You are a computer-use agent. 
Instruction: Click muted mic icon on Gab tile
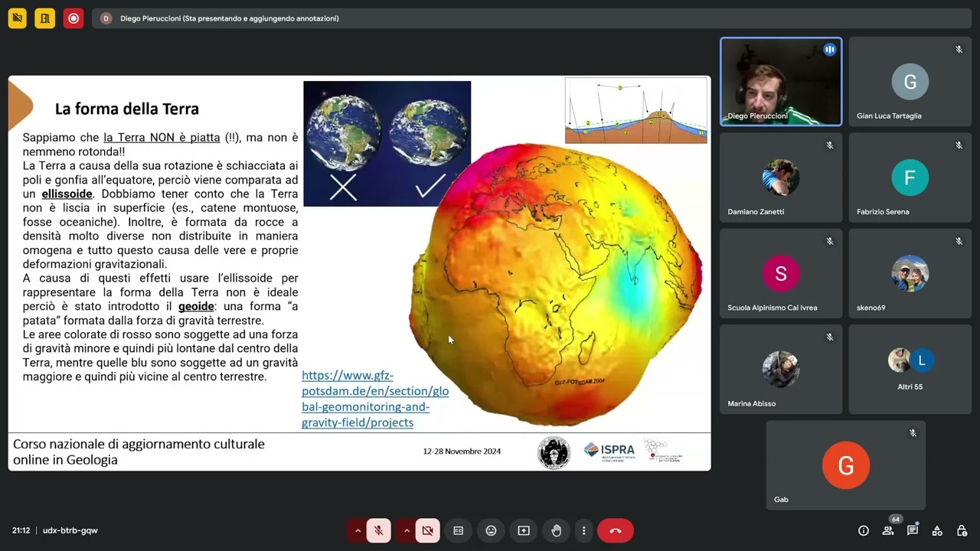(913, 433)
